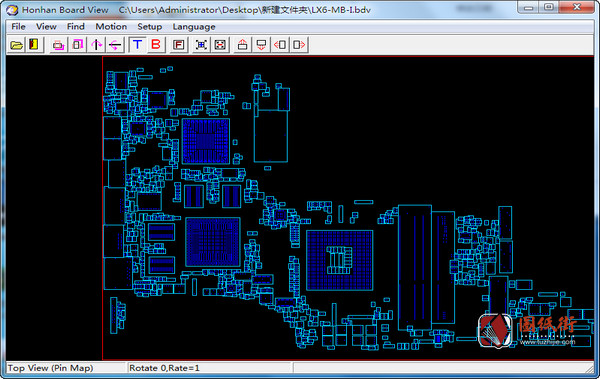Open the Find menu
This screenshot has width=600, height=379.
point(76,26)
